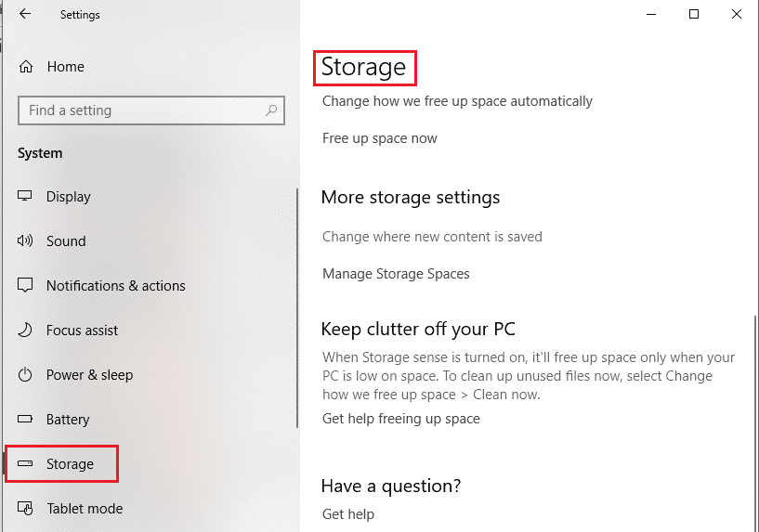The image size is (759, 532).
Task: Click the Find a setting search box
Action: coord(151,110)
